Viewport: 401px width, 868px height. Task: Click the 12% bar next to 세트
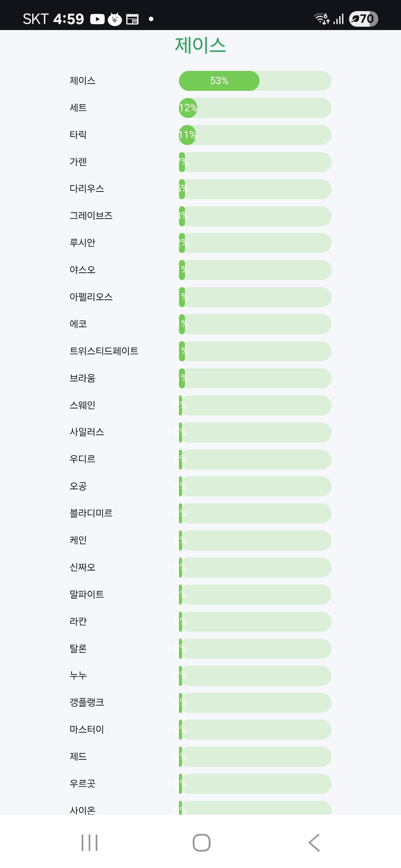[255, 108]
